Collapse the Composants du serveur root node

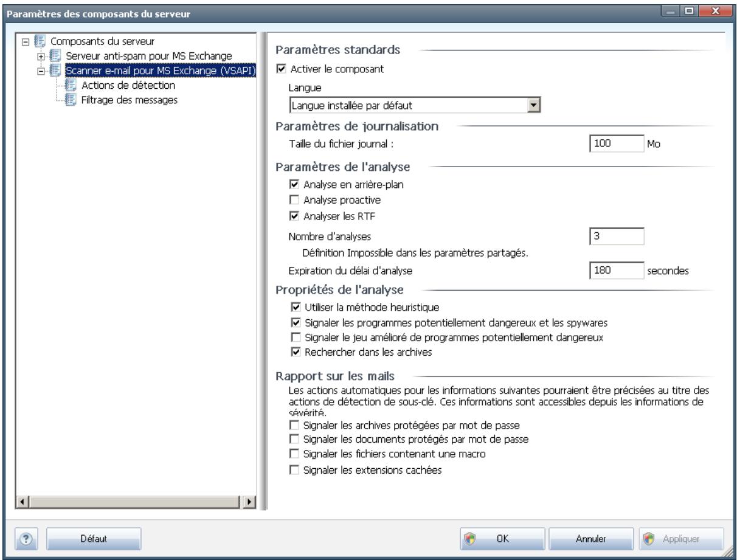tap(24, 43)
